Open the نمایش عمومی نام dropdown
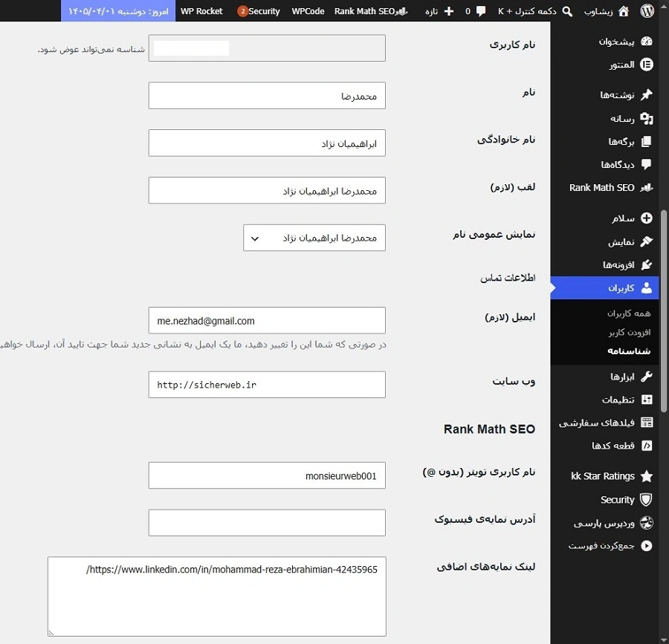669x644 pixels. (314, 238)
